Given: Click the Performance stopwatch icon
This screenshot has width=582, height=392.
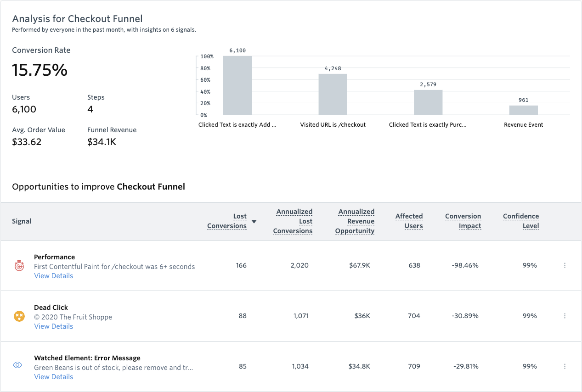Looking at the screenshot, I should pos(19,266).
